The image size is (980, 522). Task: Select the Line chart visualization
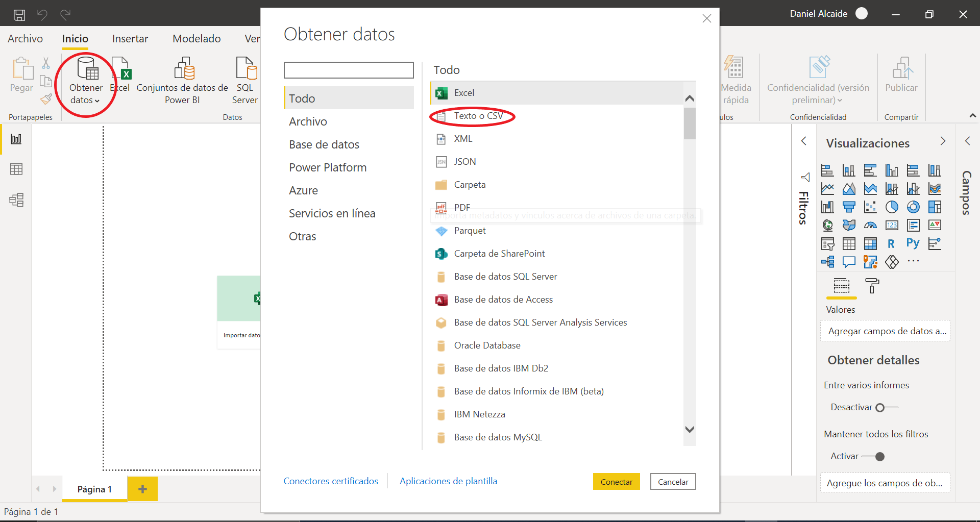[x=827, y=188]
